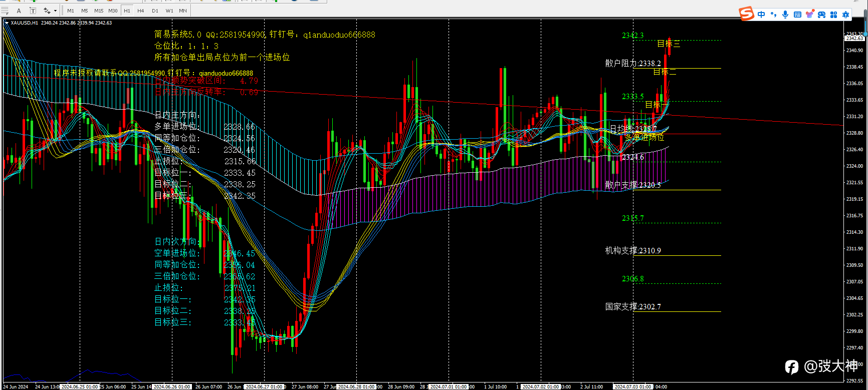Select the boxed text tool (T)
The image size is (868, 390).
coord(33,11)
